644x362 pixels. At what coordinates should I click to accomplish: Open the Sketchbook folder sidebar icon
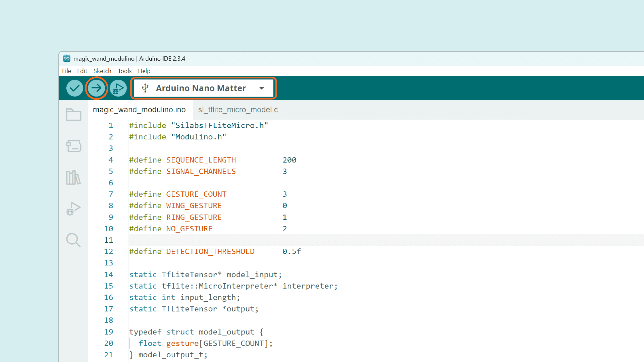pyautogui.click(x=73, y=115)
